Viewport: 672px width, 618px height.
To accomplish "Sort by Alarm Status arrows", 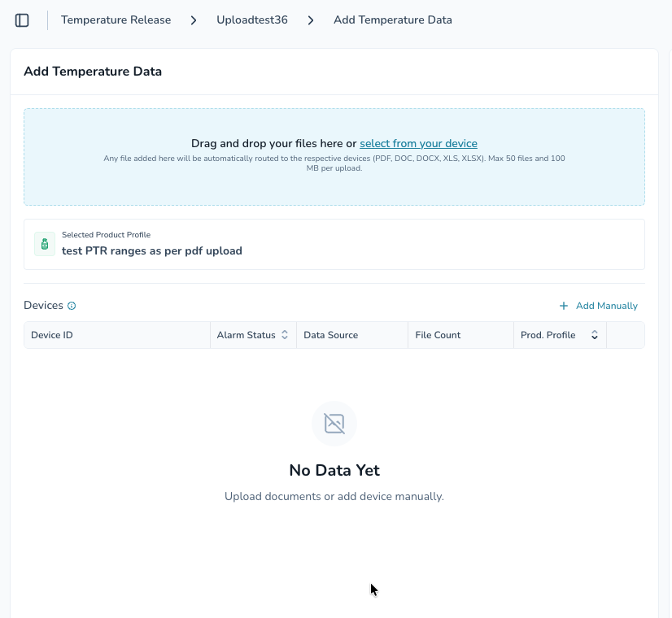I will click(285, 335).
